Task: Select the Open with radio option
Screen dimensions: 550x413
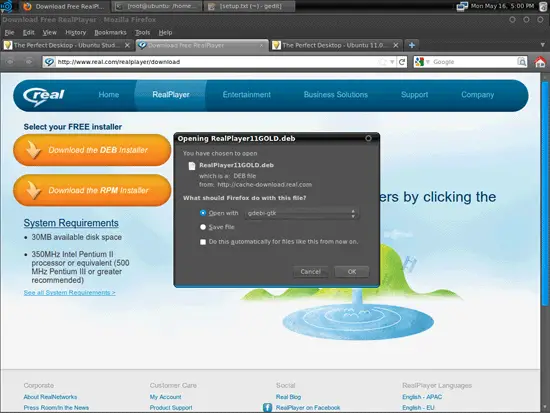Action: 203,213
